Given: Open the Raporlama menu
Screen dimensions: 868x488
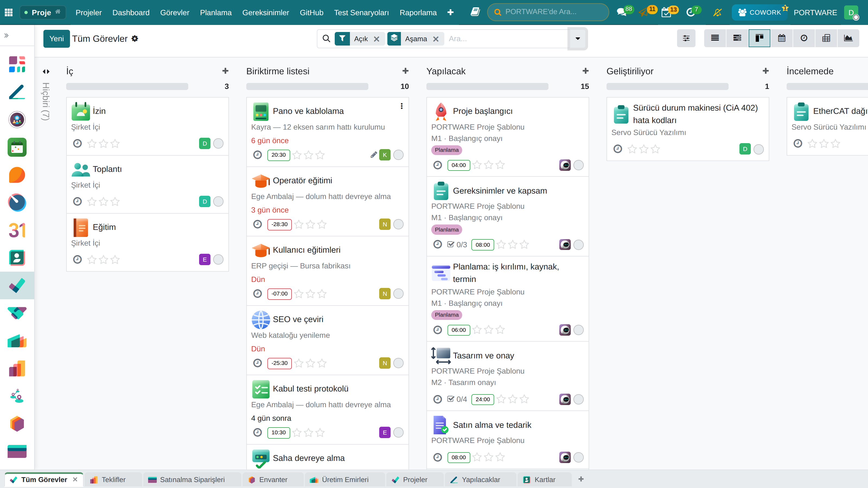Looking at the screenshot, I should 418,12.
